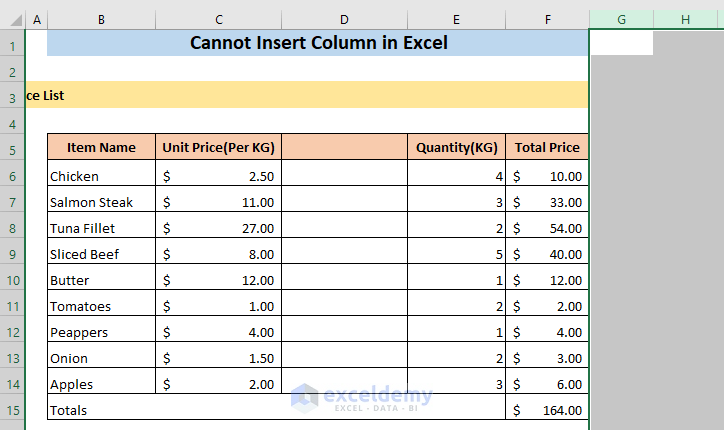Select the 164.00 grand total cell

pos(546,410)
